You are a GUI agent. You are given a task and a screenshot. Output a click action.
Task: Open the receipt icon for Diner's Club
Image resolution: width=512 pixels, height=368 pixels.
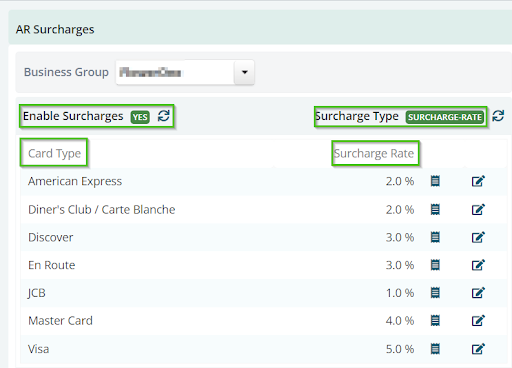point(435,209)
